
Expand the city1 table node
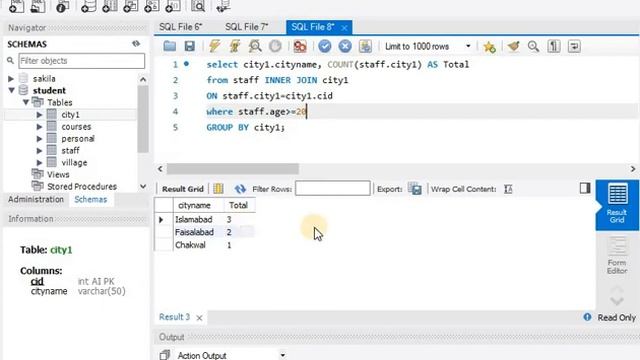coord(39,115)
